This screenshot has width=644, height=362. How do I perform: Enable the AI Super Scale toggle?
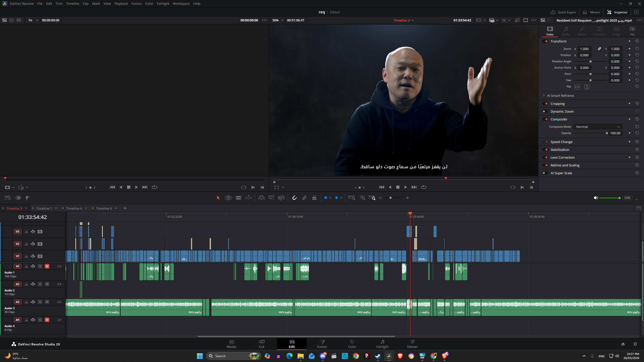coord(545,173)
